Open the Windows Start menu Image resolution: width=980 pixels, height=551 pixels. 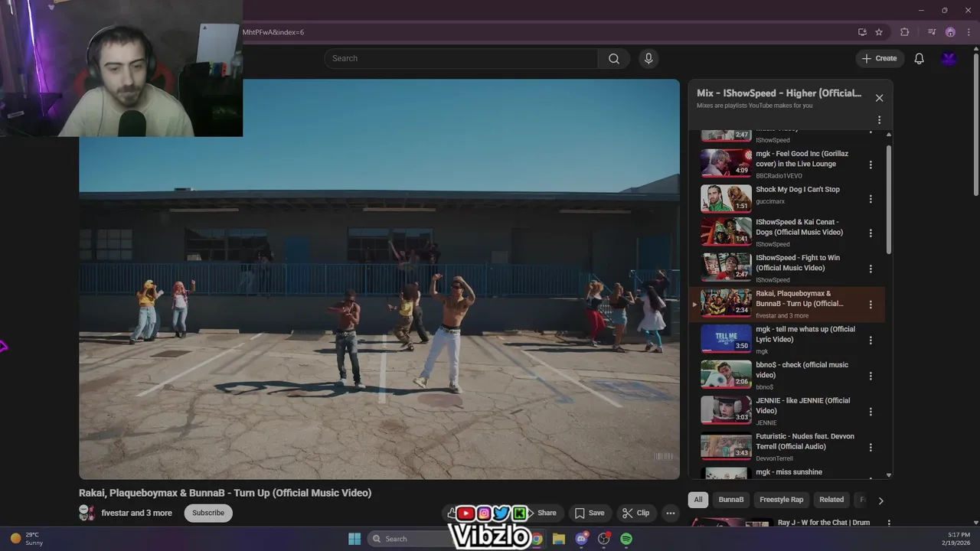click(354, 539)
